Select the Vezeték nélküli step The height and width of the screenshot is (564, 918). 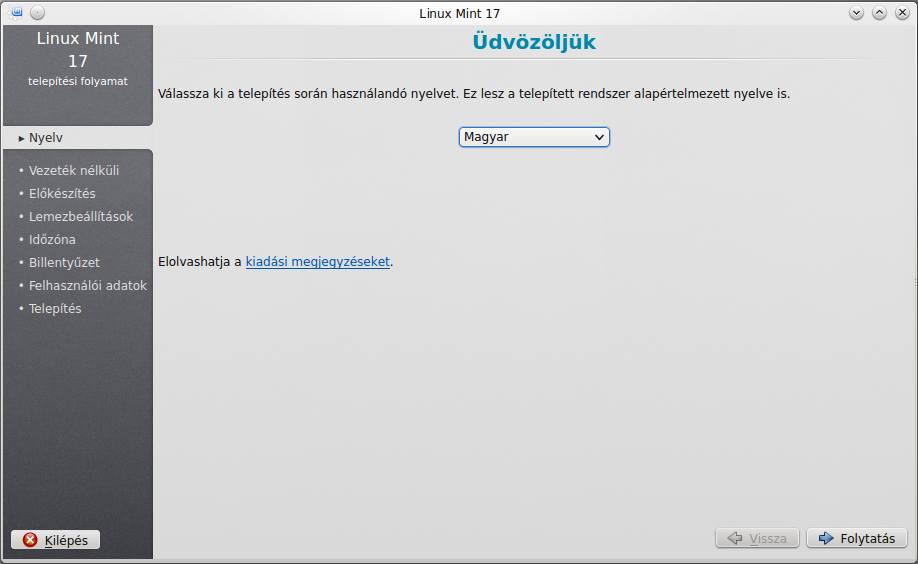74,170
